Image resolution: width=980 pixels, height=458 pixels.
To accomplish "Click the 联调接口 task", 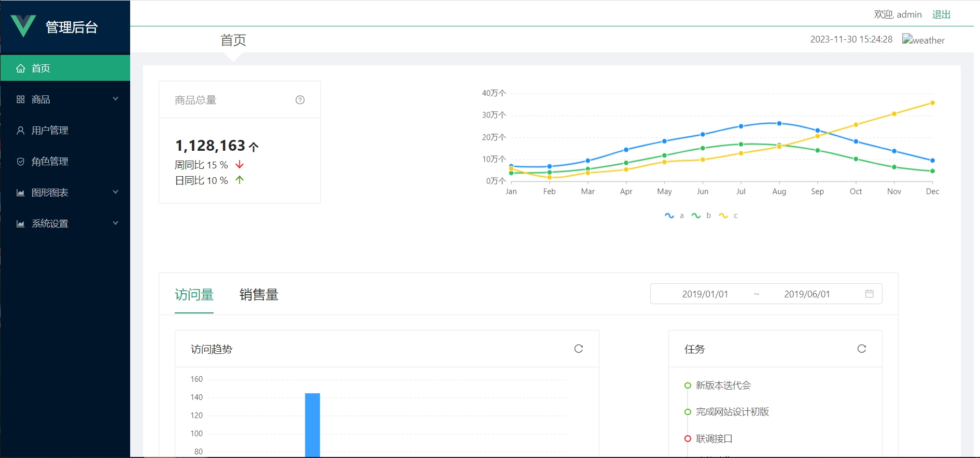I will 714,438.
